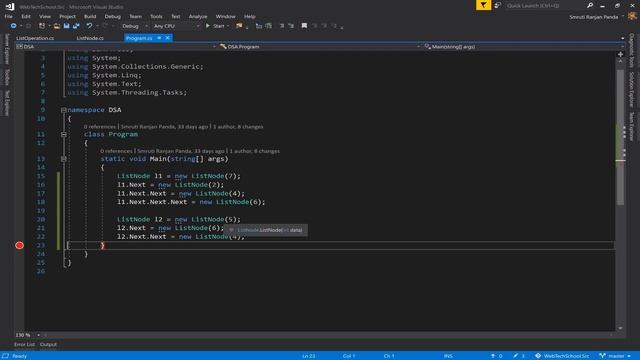Open the document tabs overflow dropdown arrow
The image size is (640, 360).
(622, 38)
